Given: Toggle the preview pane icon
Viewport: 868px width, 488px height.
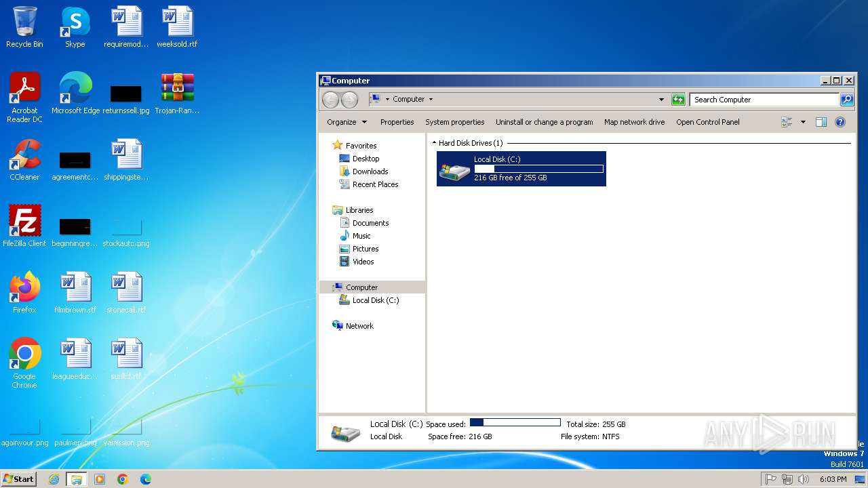Looking at the screenshot, I should 821,122.
